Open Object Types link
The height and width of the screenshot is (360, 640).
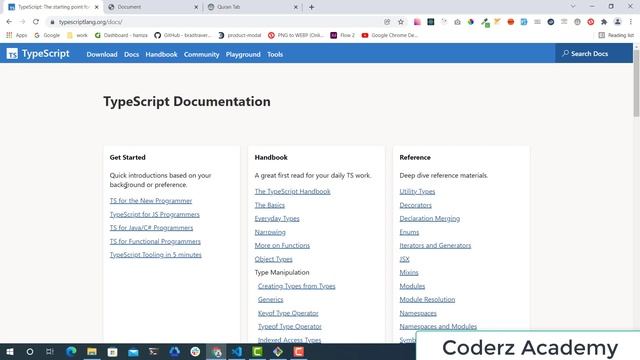(273, 259)
